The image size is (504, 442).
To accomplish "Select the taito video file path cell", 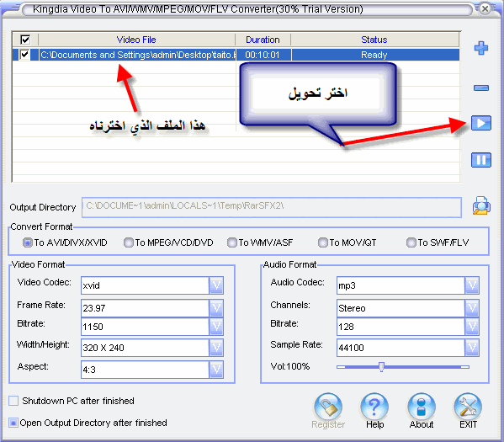I will pos(137,55).
